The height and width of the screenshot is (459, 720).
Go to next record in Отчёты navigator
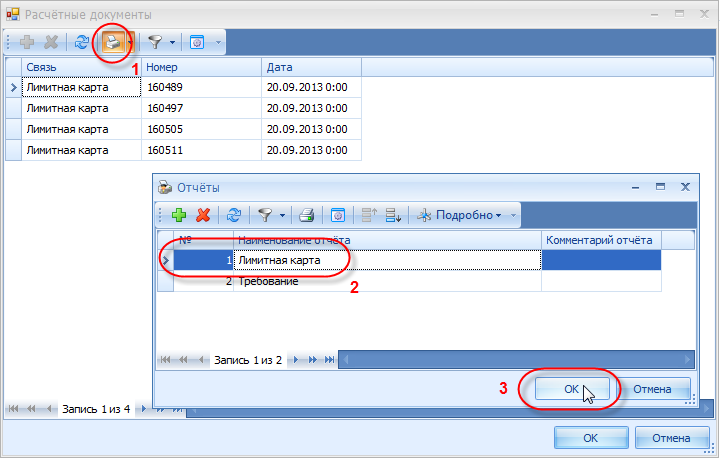tap(296, 360)
